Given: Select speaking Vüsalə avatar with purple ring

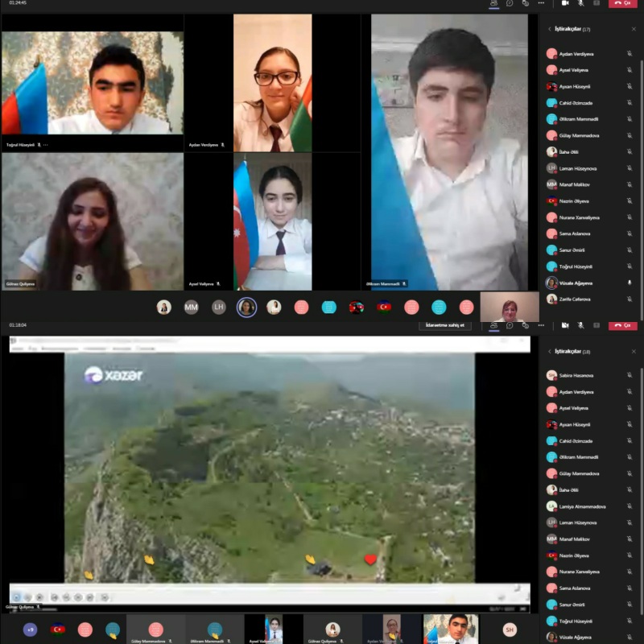Looking at the screenshot, I should pyautogui.click(x=246, y=308).
